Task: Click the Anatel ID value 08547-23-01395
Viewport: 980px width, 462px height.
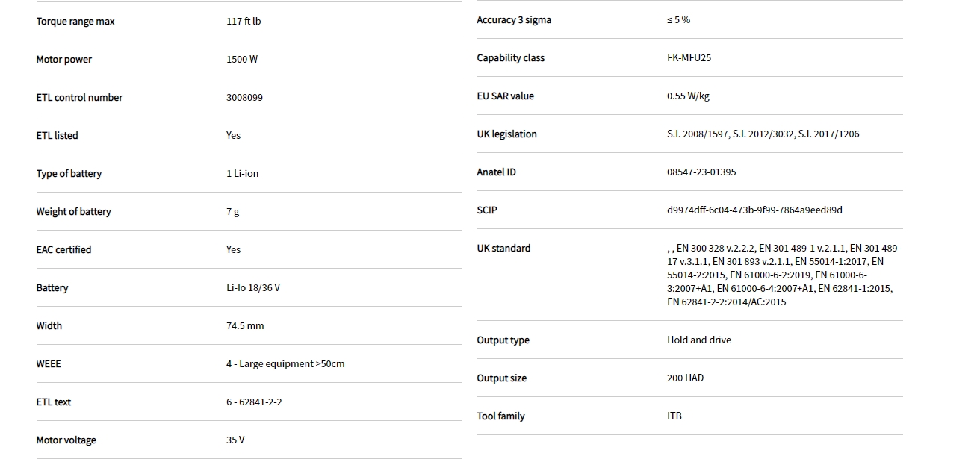Action: 701,172
